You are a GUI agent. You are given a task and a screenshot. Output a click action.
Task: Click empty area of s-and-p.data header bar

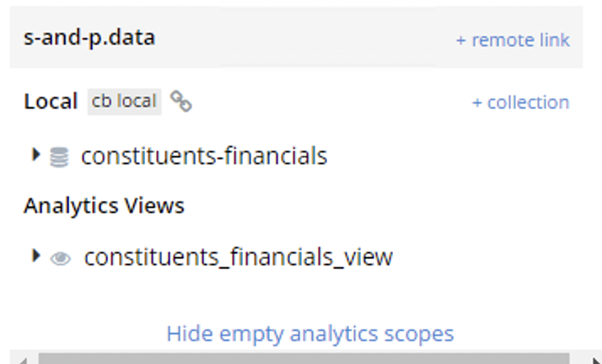(x=305, y=38)
